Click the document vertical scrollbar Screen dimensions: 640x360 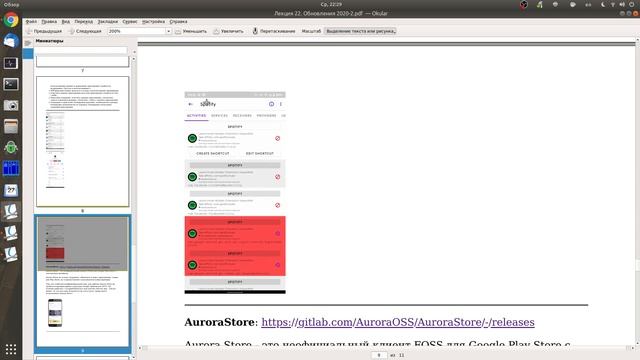pyautogui.click(x=637, y=192)
